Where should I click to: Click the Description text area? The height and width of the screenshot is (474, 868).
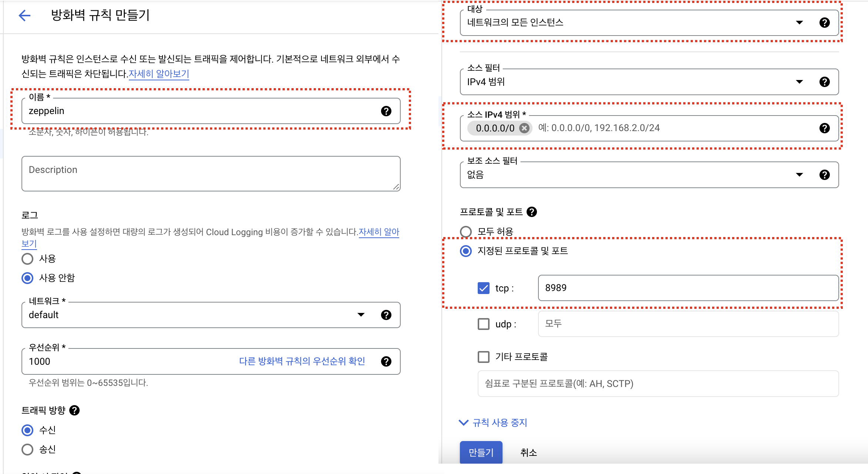[x=211, y=174]
